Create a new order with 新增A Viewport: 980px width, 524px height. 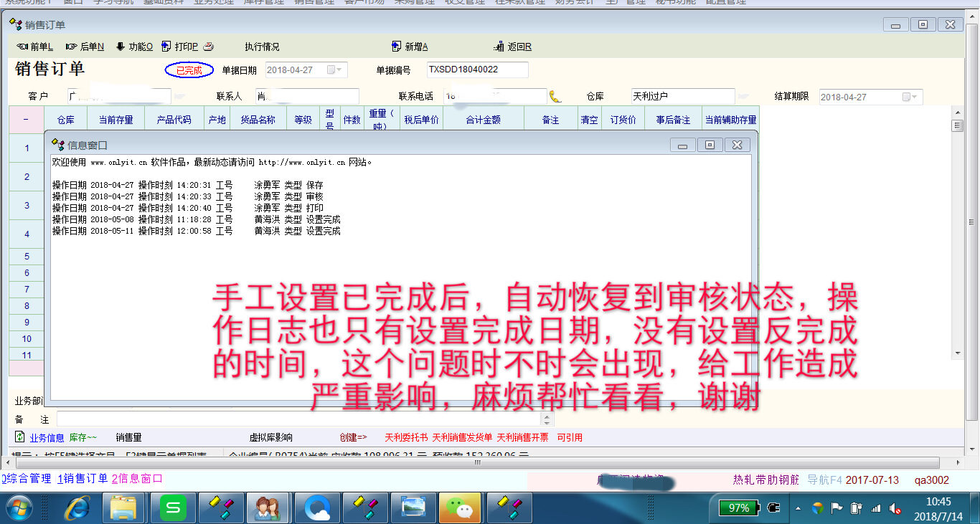[x=410, y=47]
